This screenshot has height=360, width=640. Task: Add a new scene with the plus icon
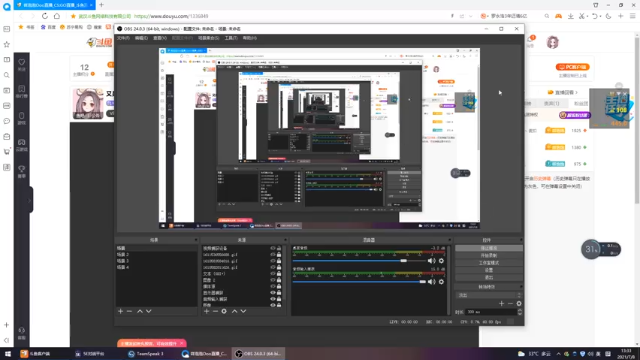click(120, 311)
